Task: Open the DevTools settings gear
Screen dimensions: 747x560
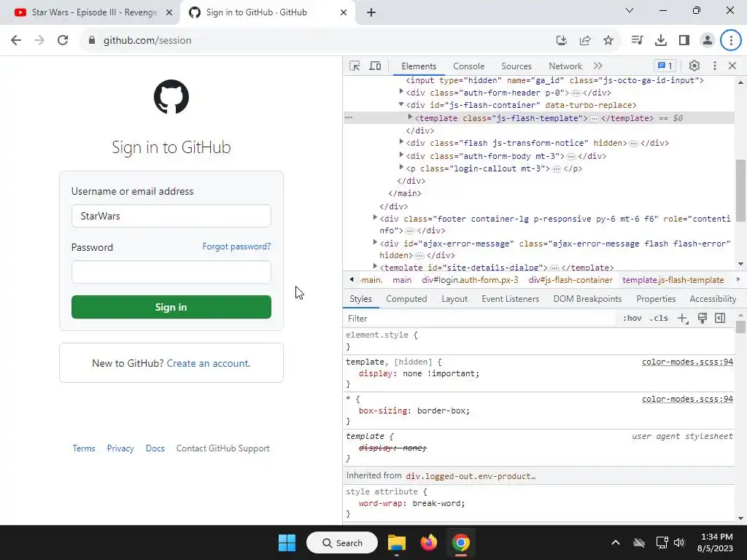Action: click(x=694, y=66)
